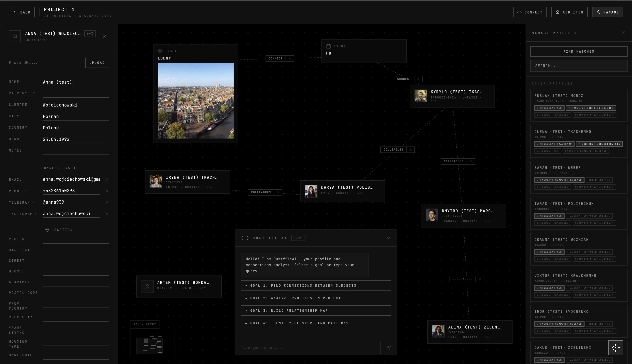This screenshot has height=364, width=632.
Task: Click the Dustfile AI logo icon
Action: click(x=245, y=238)
